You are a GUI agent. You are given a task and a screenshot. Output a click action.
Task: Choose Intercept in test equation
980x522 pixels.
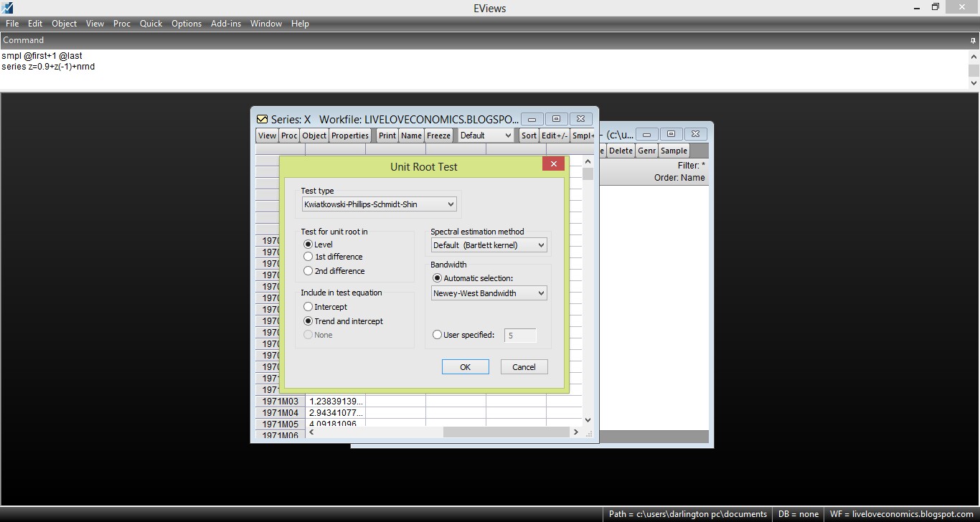[308, 307]
